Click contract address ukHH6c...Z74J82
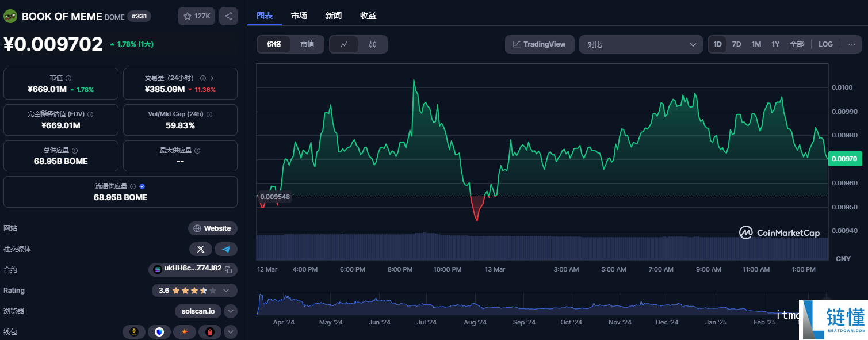Screen dimensions: 868x340 pos(193,268)
